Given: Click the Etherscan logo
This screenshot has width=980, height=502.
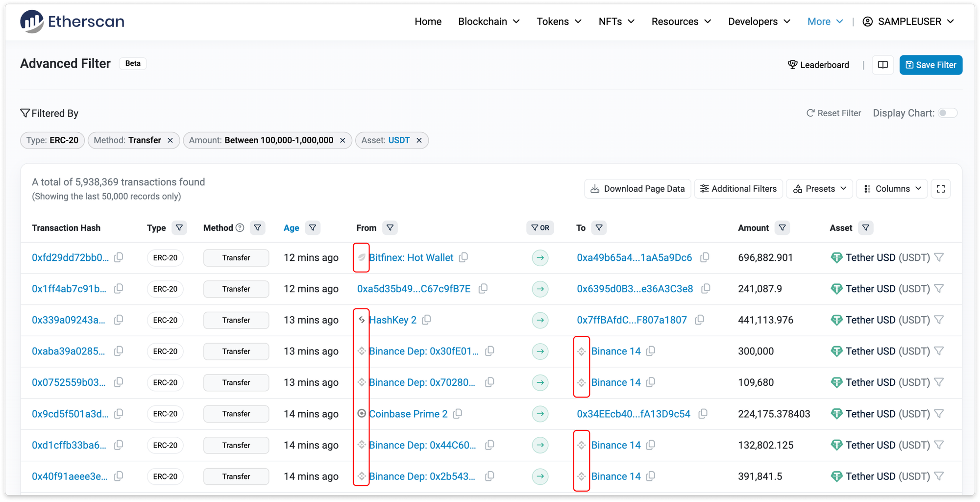Looking at the screenshot, I should point(73,22).
